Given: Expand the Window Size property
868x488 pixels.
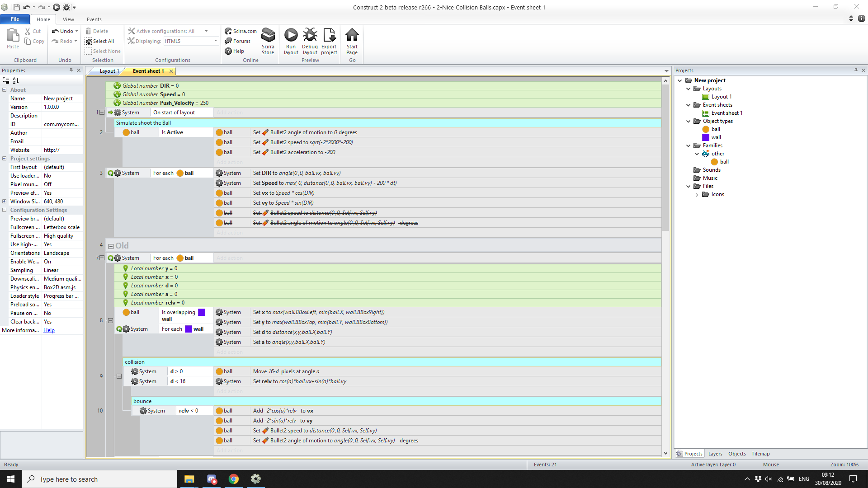Looking at the screenshot, I should (x=5, y=202).
